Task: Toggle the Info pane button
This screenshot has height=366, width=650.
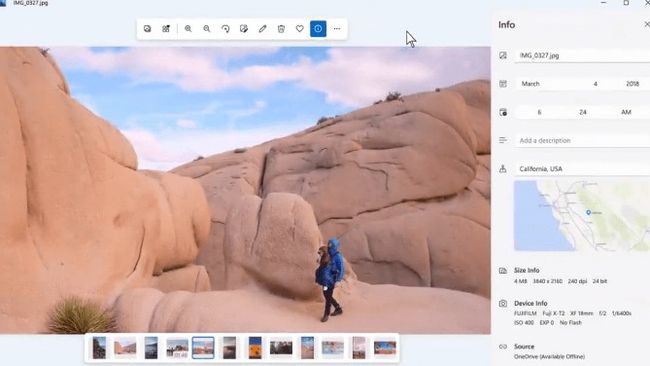Action: [318, 29]
